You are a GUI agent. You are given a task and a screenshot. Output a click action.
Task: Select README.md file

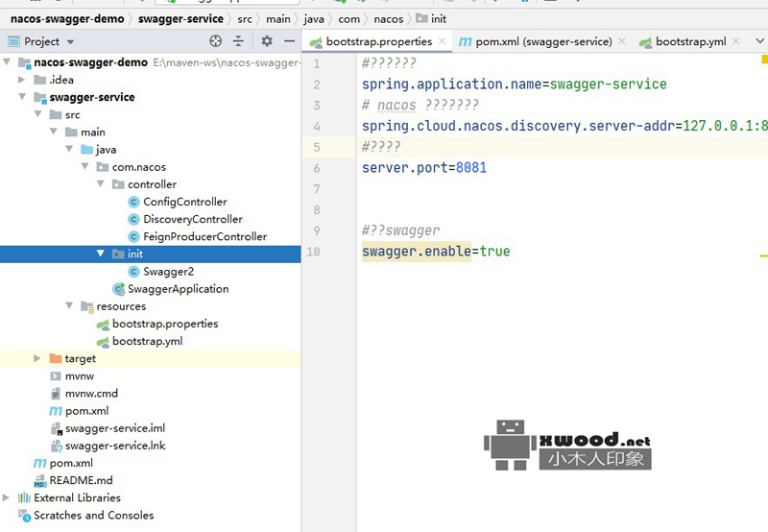click(x=82, y=480)
